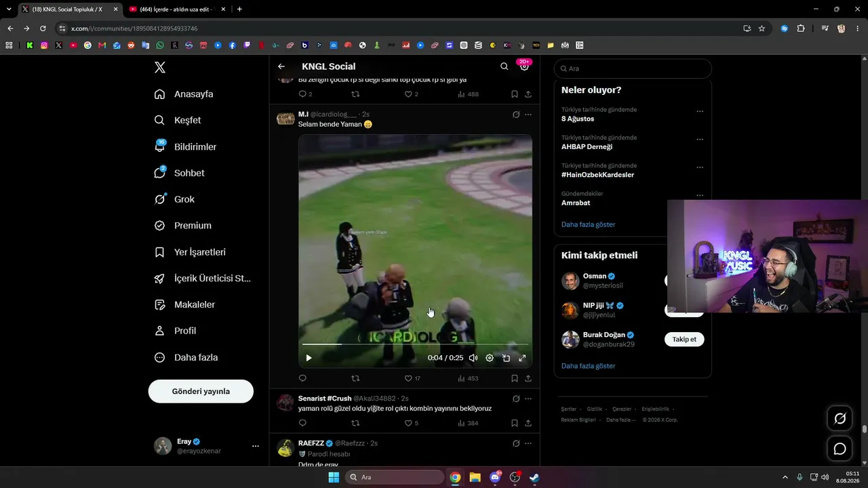
Task: Reply to M.I's Selam bende Yaman post
Action: click(x=302, y=378)
